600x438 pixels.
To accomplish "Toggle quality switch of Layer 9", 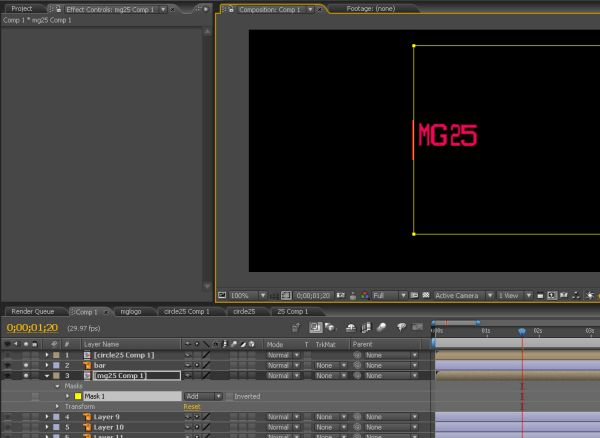I will coord(206,417).
